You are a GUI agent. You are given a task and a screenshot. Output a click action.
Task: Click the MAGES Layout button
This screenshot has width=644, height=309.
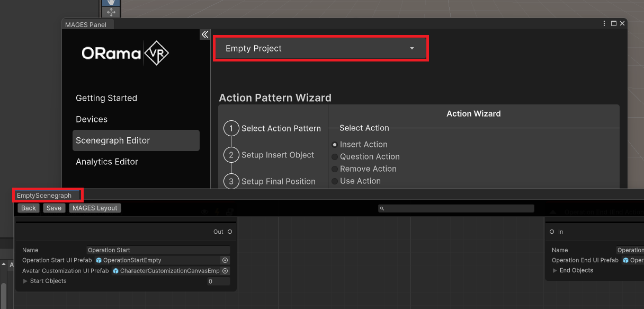(x=95, y=208)
